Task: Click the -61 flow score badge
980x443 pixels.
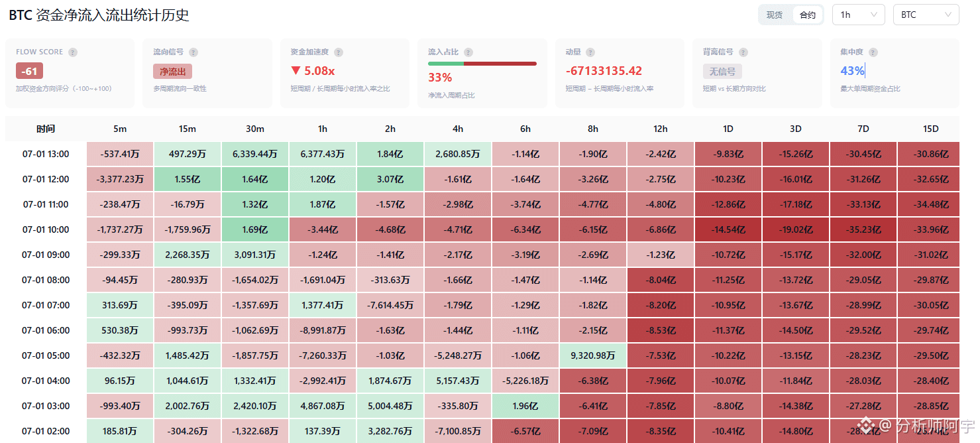Action: point(30,71)
